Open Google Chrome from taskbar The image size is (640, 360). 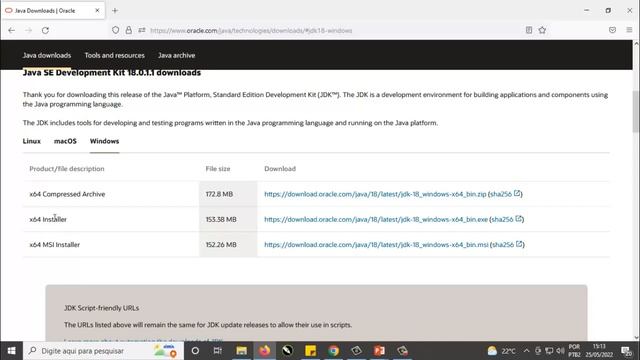(x=333, y=351)
